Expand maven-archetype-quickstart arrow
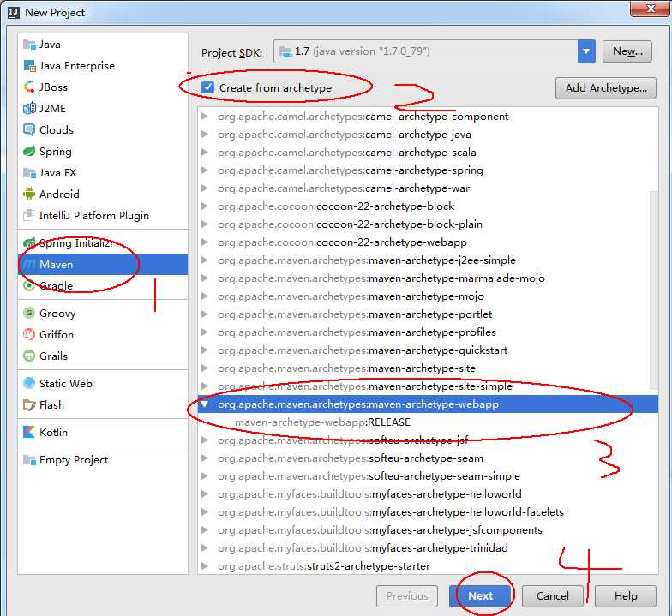 tap(205, 350)
